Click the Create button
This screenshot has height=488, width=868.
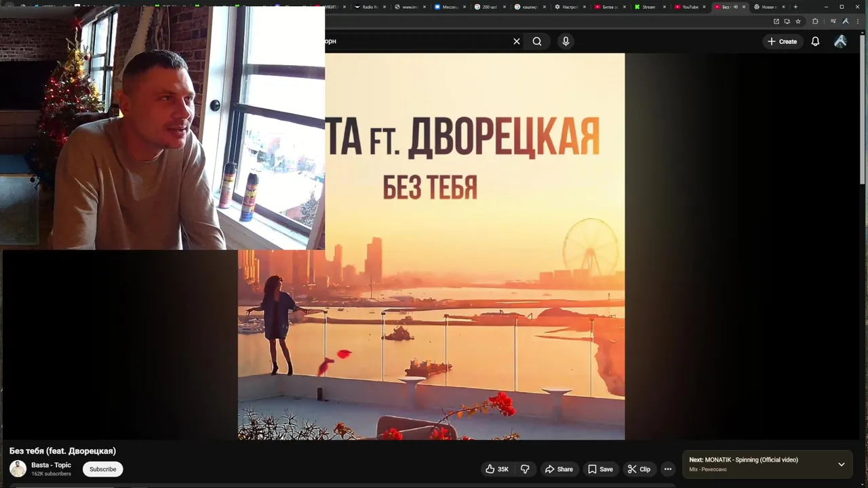(x=782, y=41)
